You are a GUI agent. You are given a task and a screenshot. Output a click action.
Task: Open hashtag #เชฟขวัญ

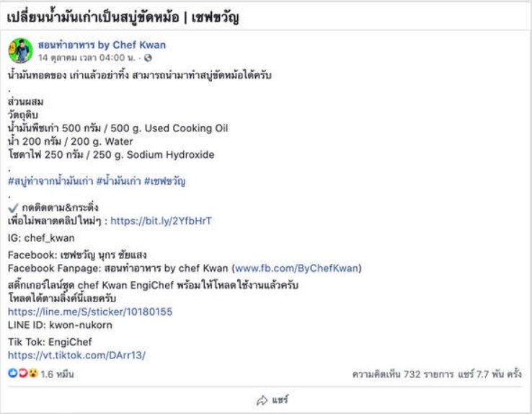[x=165, y=181]
